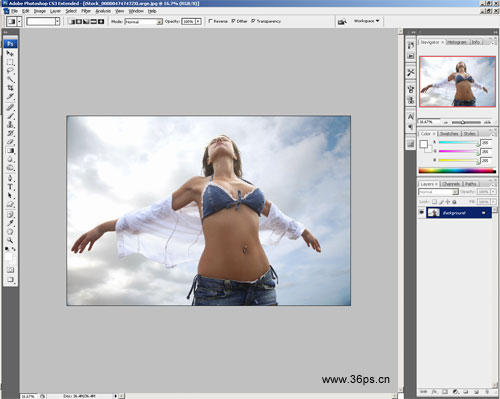Select the Clone Stamp tool

[x=10, y=125]
